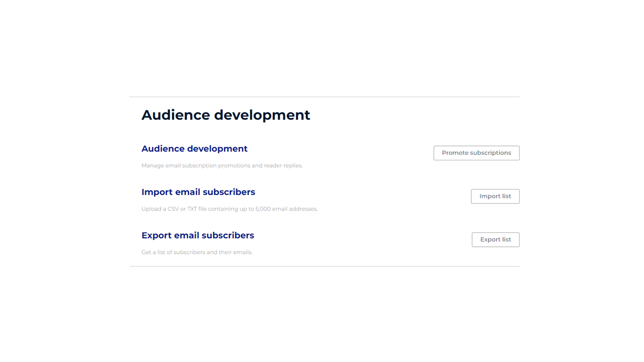Click 'Manage email subscription promotions and reader replies.' text
The width and height of the screenshot is (644, 362).
222,165
